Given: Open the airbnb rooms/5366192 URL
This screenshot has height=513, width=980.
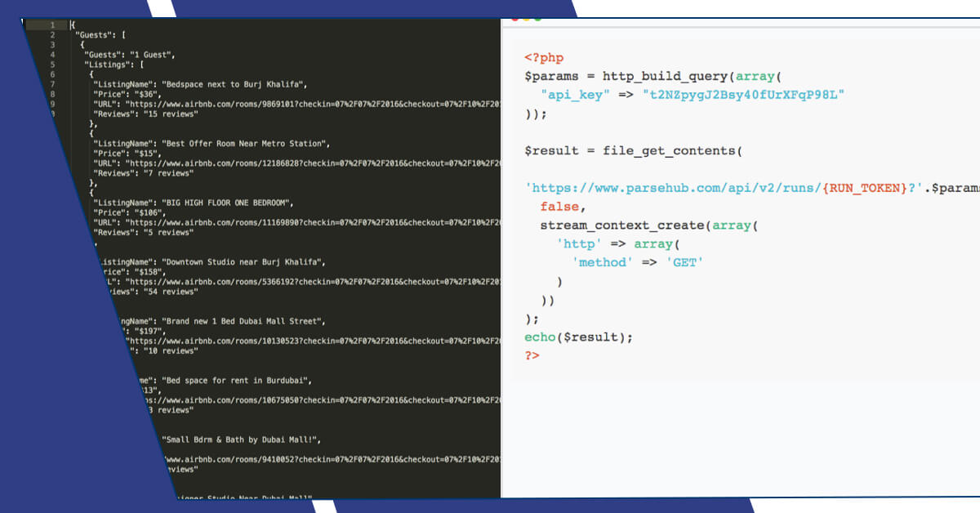Looking at the screenshot, I should coord(311,281).
